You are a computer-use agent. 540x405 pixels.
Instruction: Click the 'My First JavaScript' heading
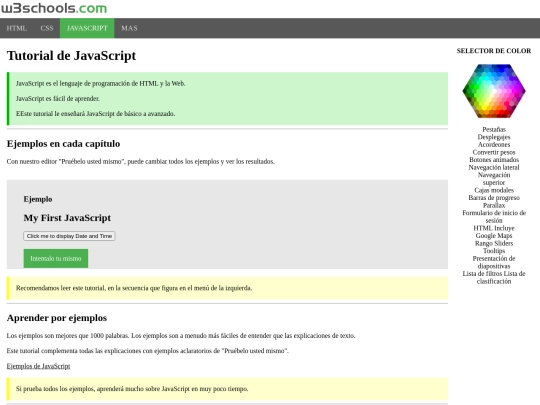[x=67, y=218]
